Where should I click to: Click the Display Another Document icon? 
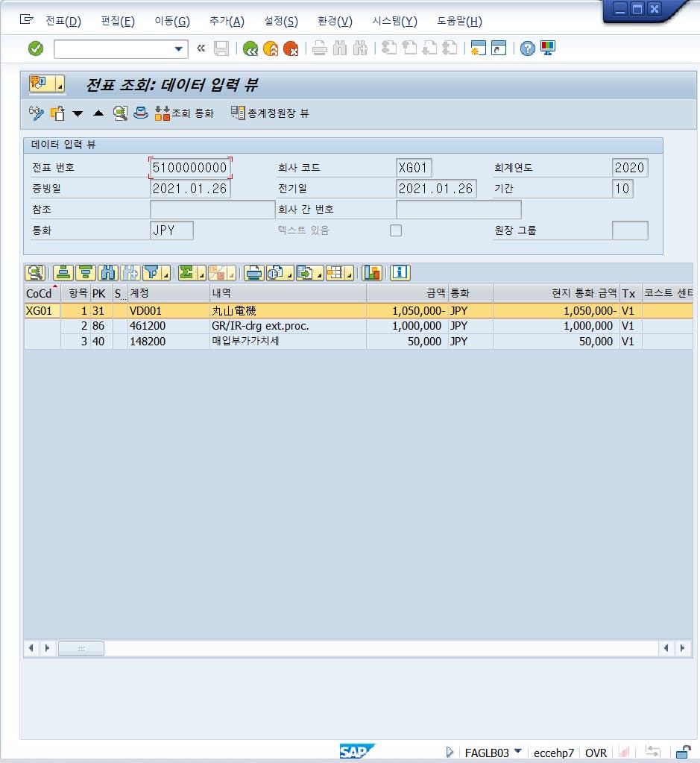pyautogui.click(x=57, y=113)
